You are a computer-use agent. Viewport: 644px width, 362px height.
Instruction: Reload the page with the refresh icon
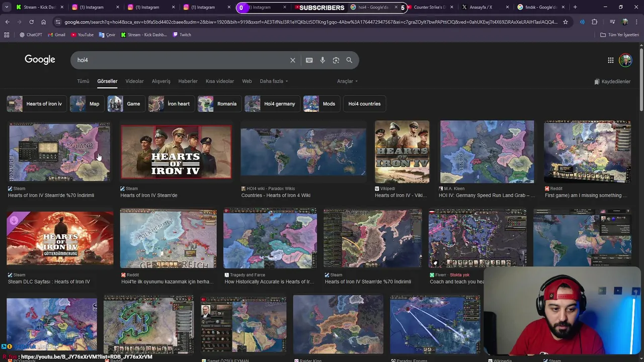tap(31, 22)
